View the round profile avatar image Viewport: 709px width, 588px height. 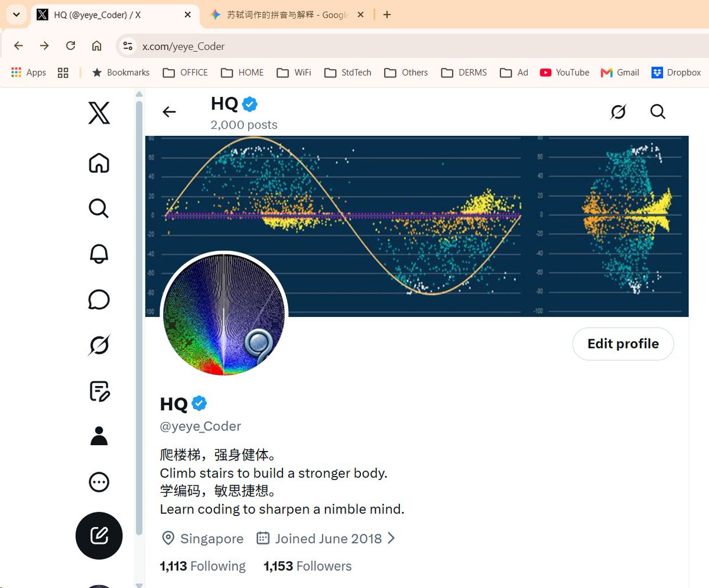[x=224, y=315]
